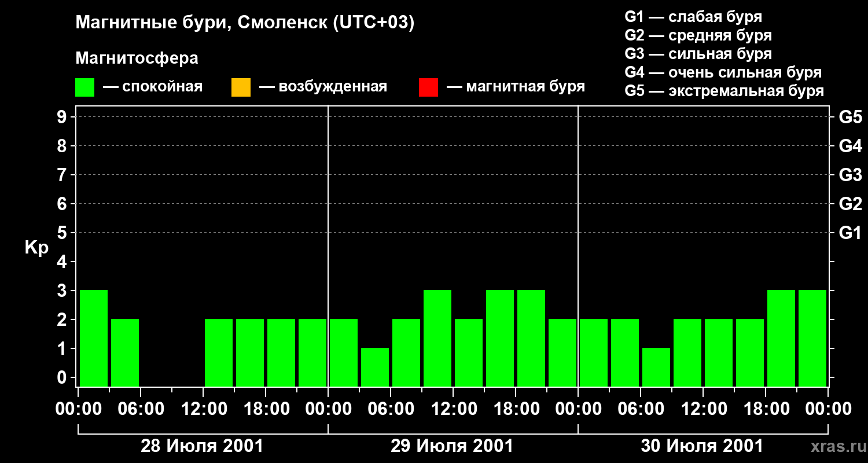Click the xras.ru watermark link

click(x=836, y=446)
